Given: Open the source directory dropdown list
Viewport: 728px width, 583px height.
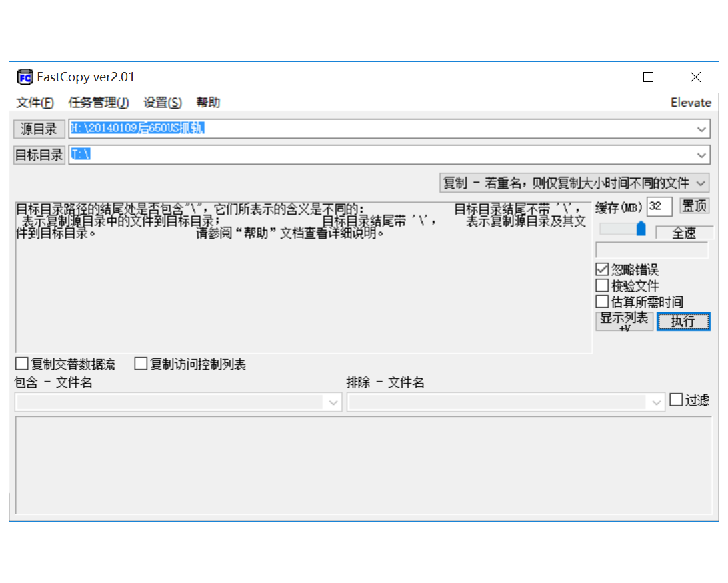Looking at the screenshot, I should coord(702,129).
